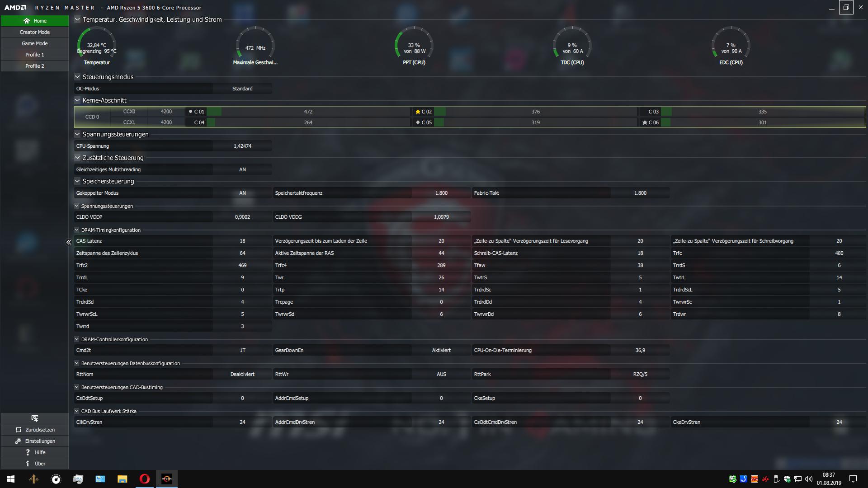Image resolution: width=868 pixels, height=488 pixels.
Task: Switch to Creator Mode profile
Action: click(x=35, y=32)
